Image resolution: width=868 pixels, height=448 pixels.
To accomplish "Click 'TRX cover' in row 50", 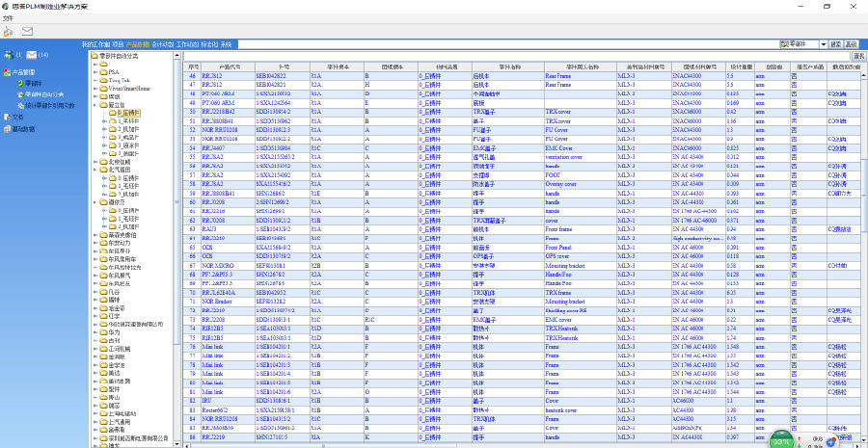I will pyautogui.click(x=558, y=112).
